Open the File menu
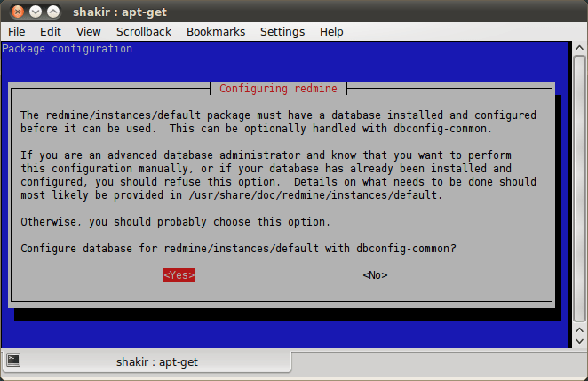This screenshot has width=588, height=381. click(x=17, y=31)
